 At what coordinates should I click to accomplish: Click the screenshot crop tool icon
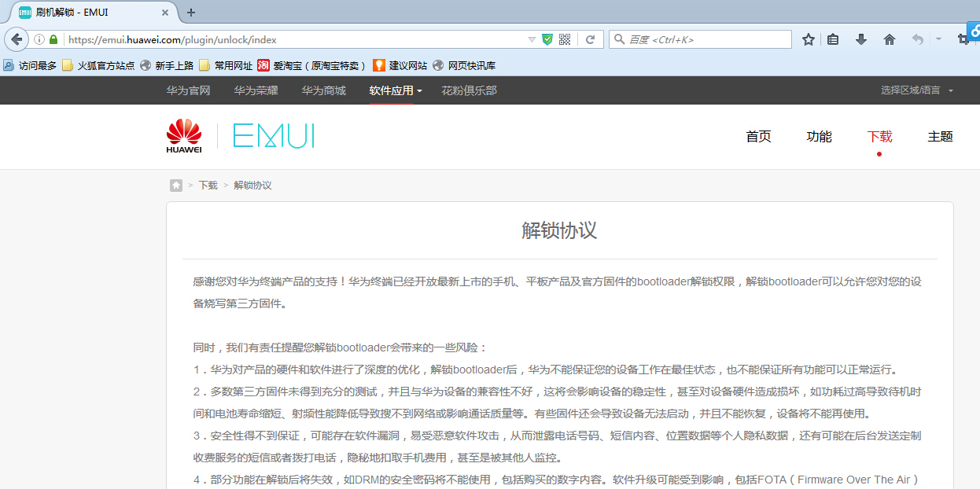963,39
